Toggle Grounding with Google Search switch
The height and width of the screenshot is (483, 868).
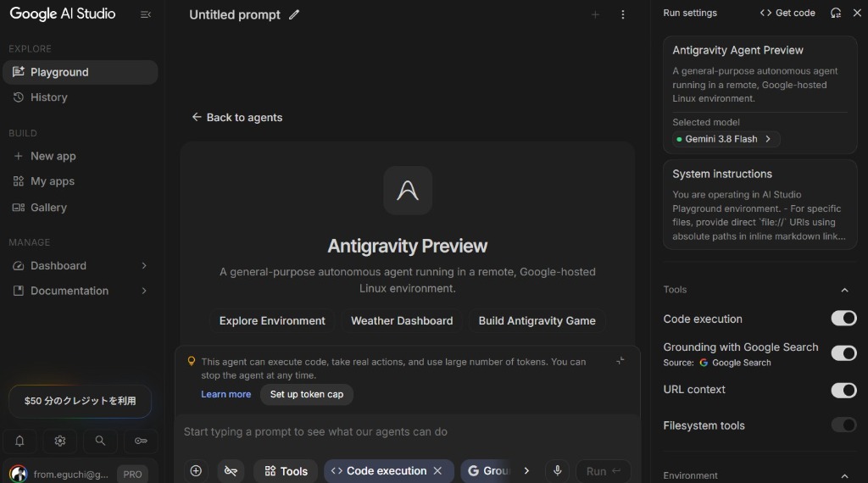point(843,353)
